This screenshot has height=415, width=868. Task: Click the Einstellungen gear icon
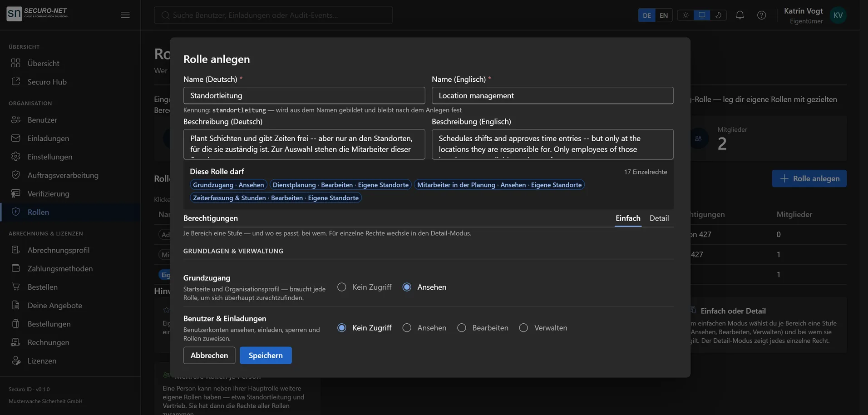pos(16,157)
